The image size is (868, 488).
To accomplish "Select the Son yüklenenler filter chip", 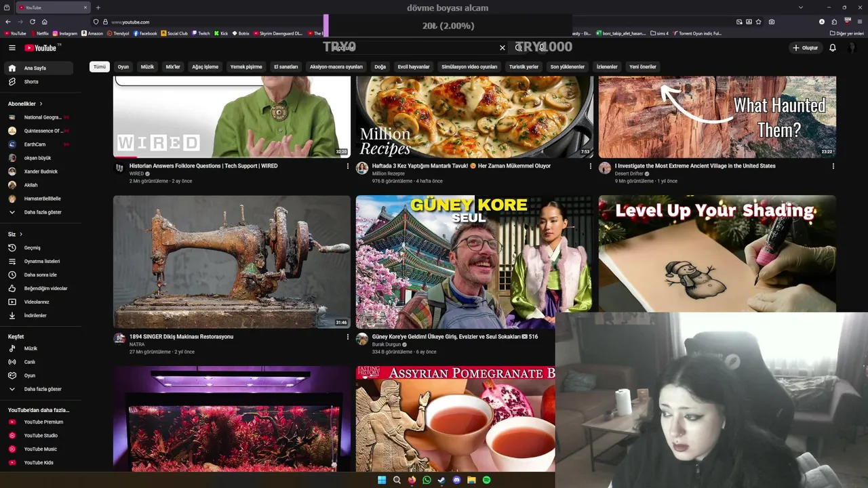I will (568, 66).
